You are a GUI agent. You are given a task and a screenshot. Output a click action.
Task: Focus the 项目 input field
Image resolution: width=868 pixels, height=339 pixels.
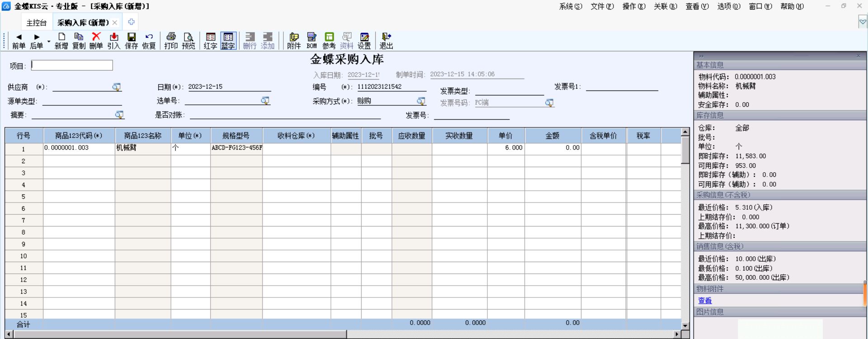pyautogui.click(x=72, y=66)
